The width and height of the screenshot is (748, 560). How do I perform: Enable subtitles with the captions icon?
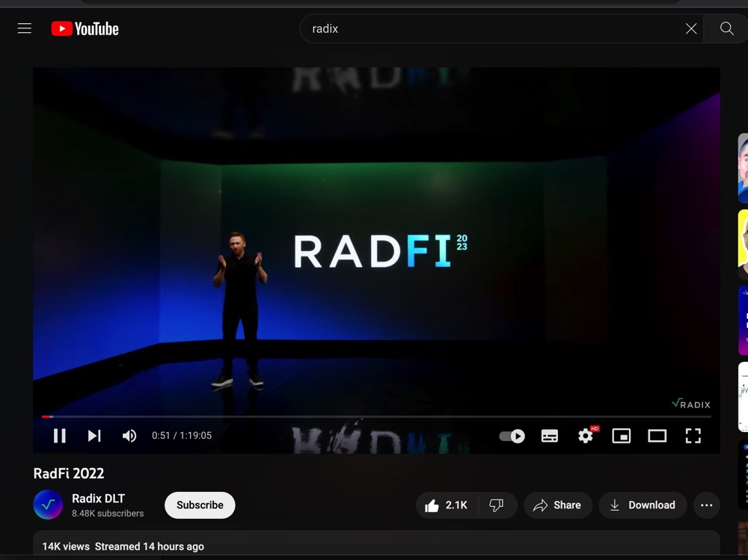[x=549, y=436]
